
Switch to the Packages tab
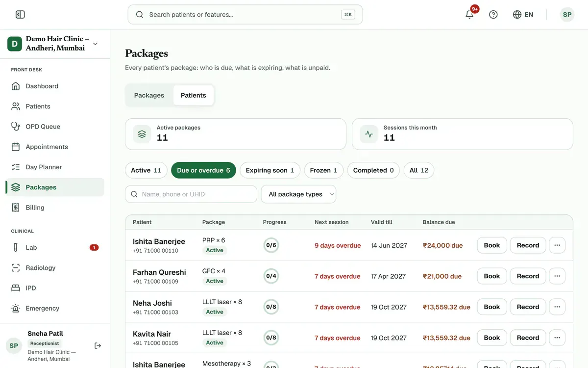pos(149,95)
